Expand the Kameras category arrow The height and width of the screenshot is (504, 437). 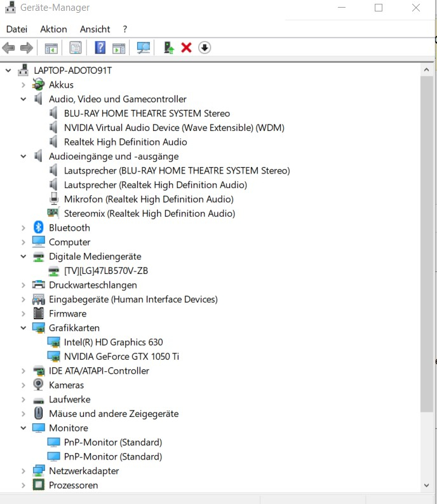[23, 385]
